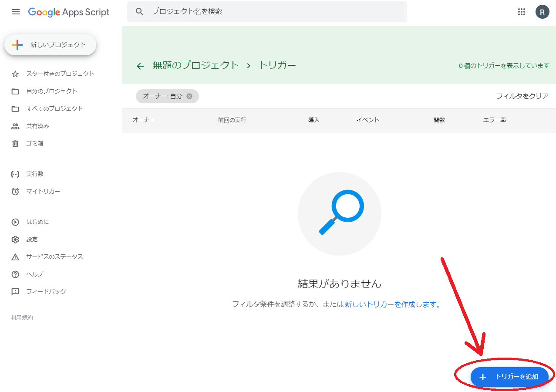Open サービスのステータス in sidebar
The height and width of the screenshot is (392, 556).
[54, 257]
